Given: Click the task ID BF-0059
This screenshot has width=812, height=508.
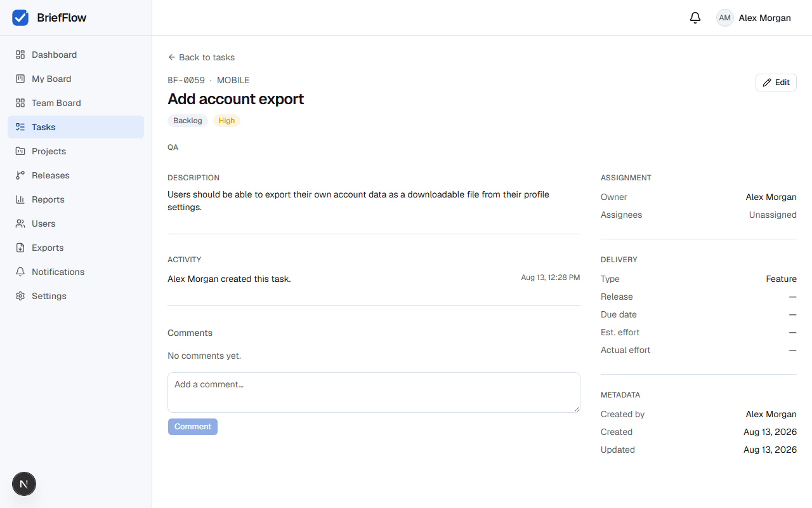Looking at the screenshot, I should (187, 80).
